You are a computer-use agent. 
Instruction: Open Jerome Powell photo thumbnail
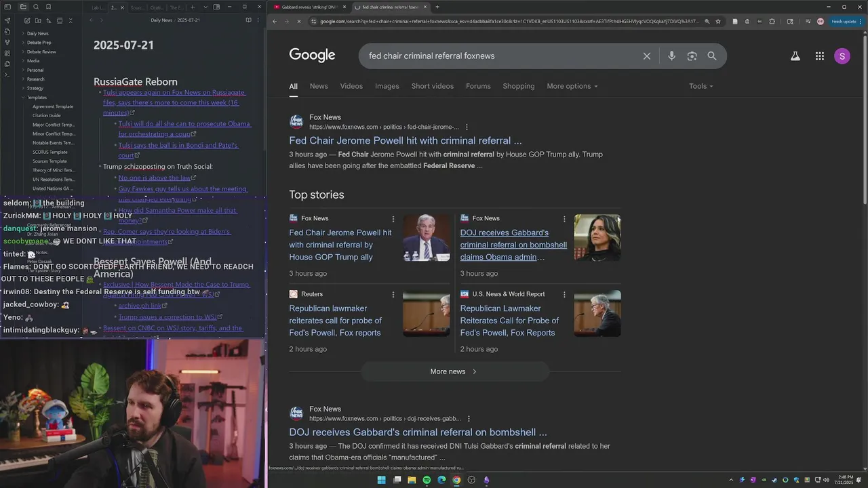click(x=426, y=238)
